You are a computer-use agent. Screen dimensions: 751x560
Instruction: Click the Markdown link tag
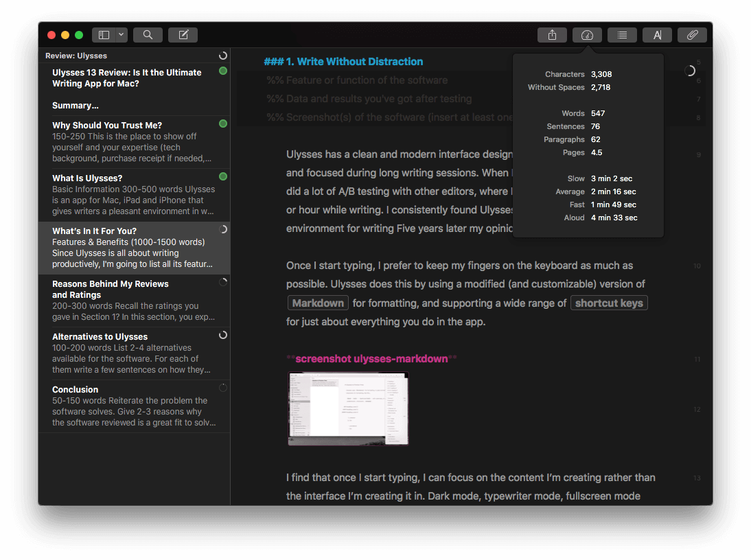318,303
